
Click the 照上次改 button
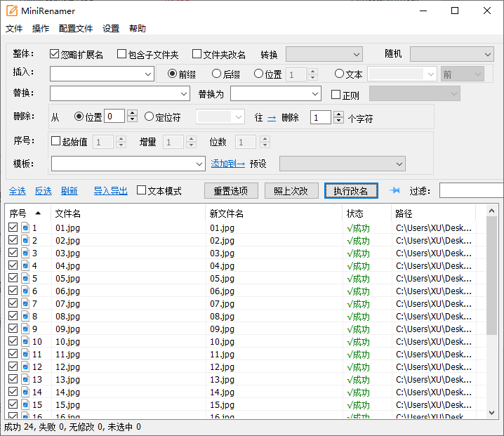pyautogui.click(x=291, y=191)
